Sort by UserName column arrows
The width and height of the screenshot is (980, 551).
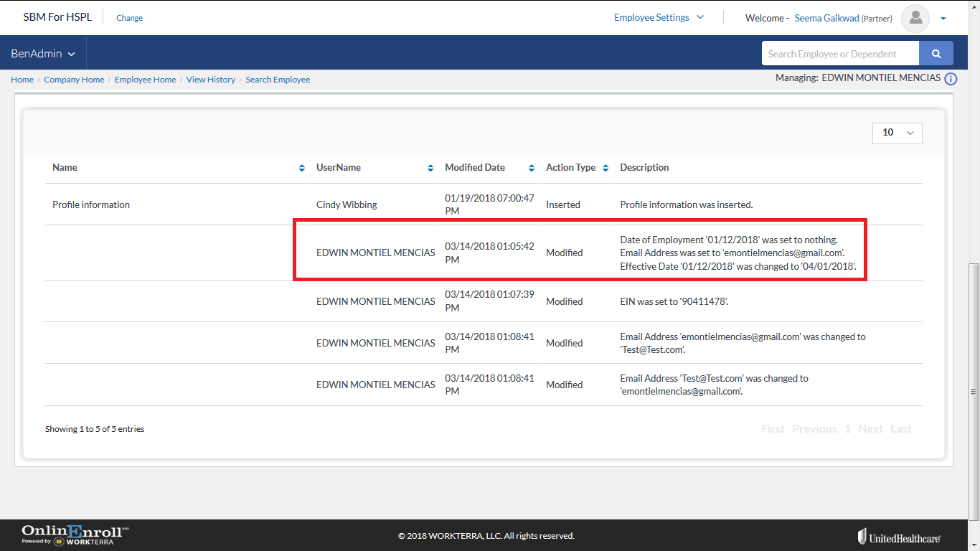pos(430,168)
